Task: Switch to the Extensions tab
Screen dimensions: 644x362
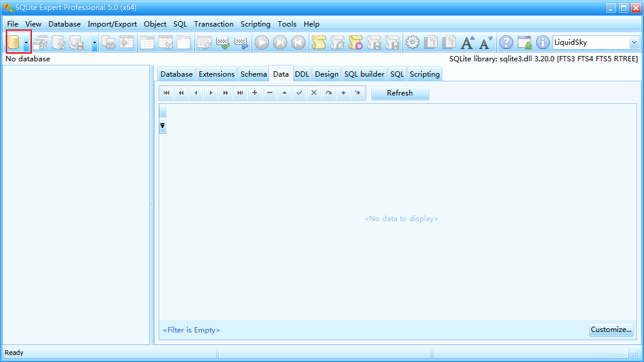Action: (x=216, y=74)
